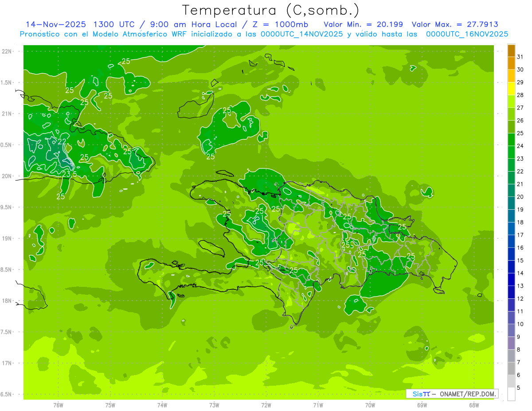
Task: Click gray legend swatch between 6 and 7
Action: (511, 369)
